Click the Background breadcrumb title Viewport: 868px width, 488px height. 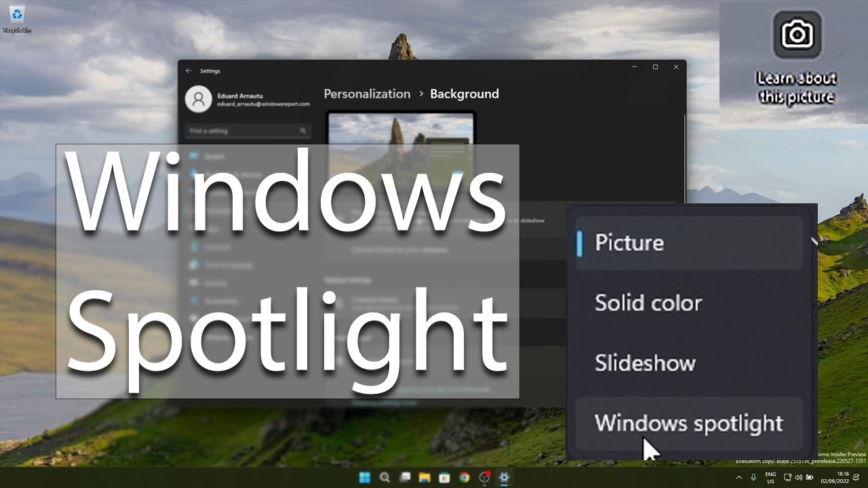click(465, 94)
